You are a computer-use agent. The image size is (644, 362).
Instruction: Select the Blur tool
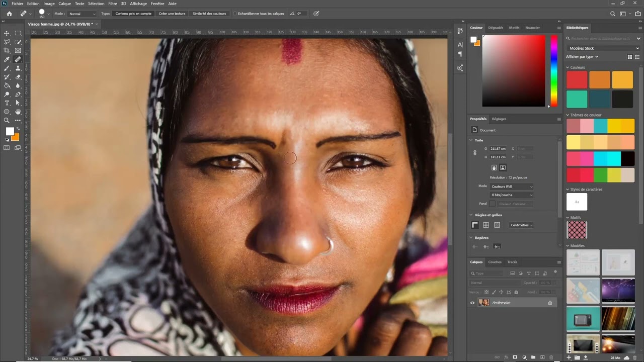tap(18, 85)
